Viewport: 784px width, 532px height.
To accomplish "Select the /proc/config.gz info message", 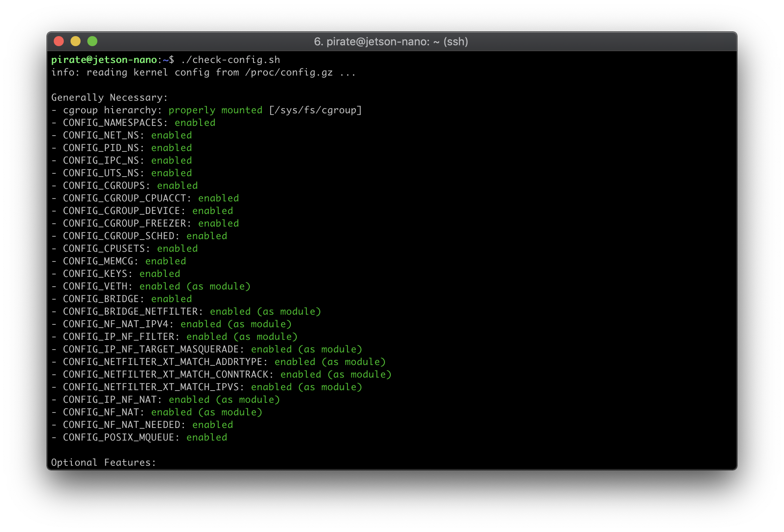I will click(203, 72).
